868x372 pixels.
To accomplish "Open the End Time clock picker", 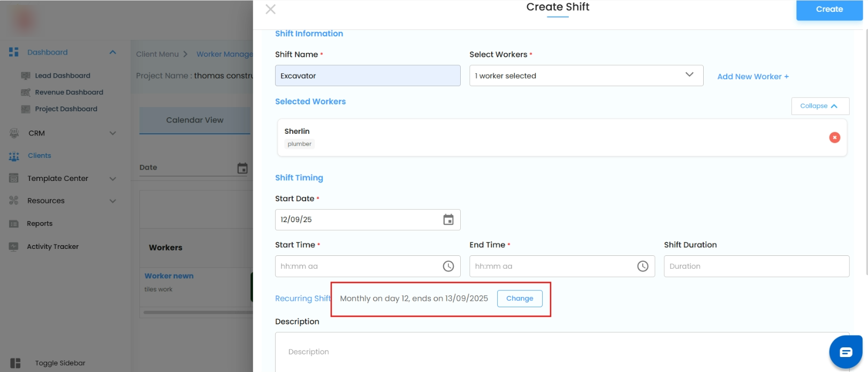I will (643, 266).
